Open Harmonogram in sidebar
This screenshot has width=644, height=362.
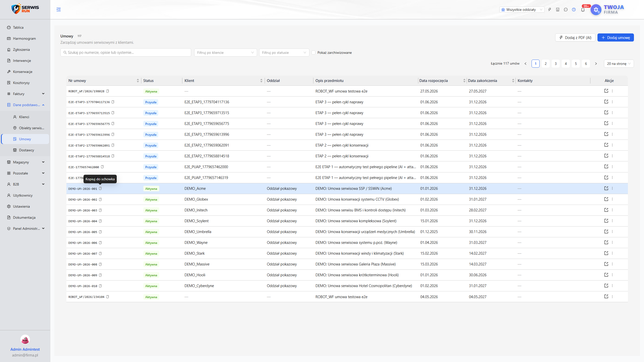[x=25, y=38]
